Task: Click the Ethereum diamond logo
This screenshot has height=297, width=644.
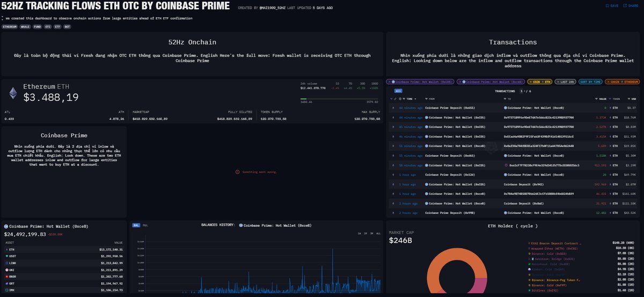Action: point(12,93)
